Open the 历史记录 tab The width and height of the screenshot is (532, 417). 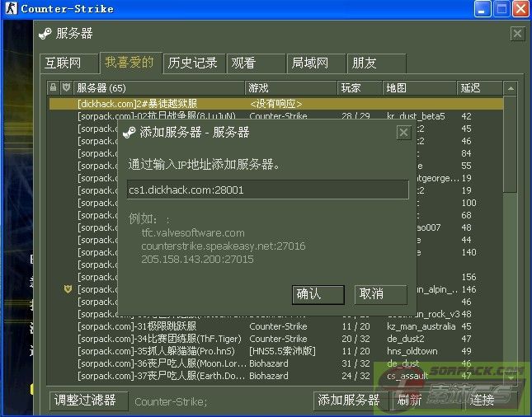click(192, 63)
